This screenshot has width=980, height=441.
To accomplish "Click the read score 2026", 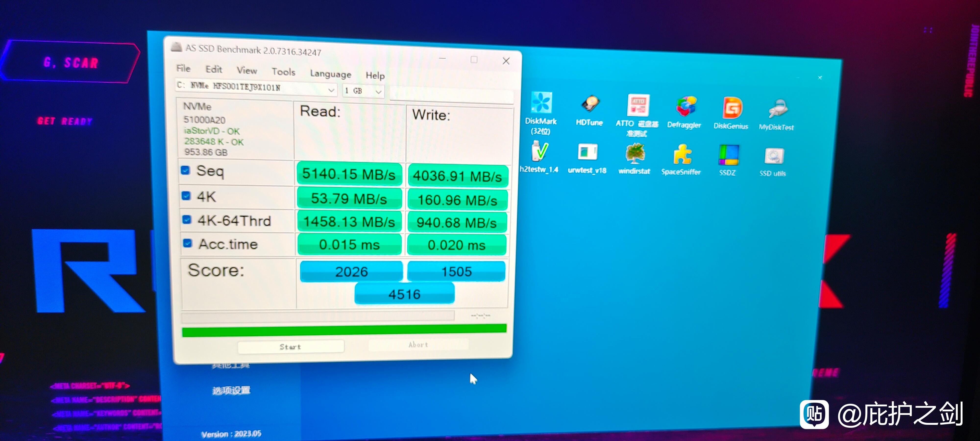I will (x=351, y=272).
